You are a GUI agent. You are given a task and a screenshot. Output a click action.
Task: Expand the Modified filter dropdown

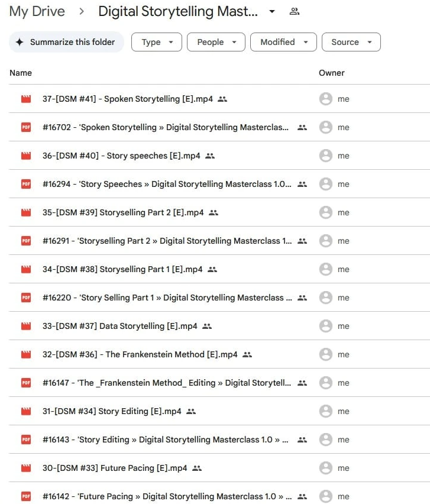point(284,43)
